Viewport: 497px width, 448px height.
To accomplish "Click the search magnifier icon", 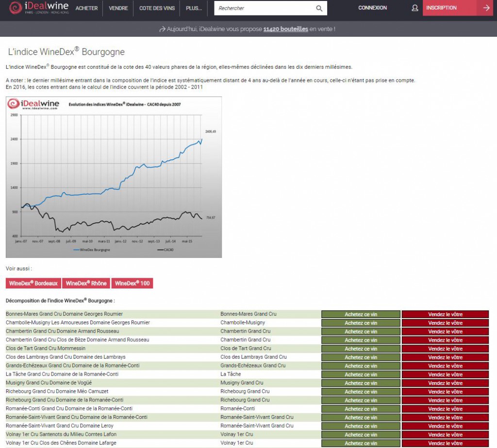I will 319,8.
